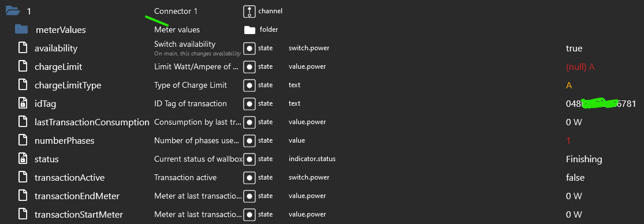Screen dimensions: 644x224
Task: Click the indicator.status role text
Action: pos(312,159)
